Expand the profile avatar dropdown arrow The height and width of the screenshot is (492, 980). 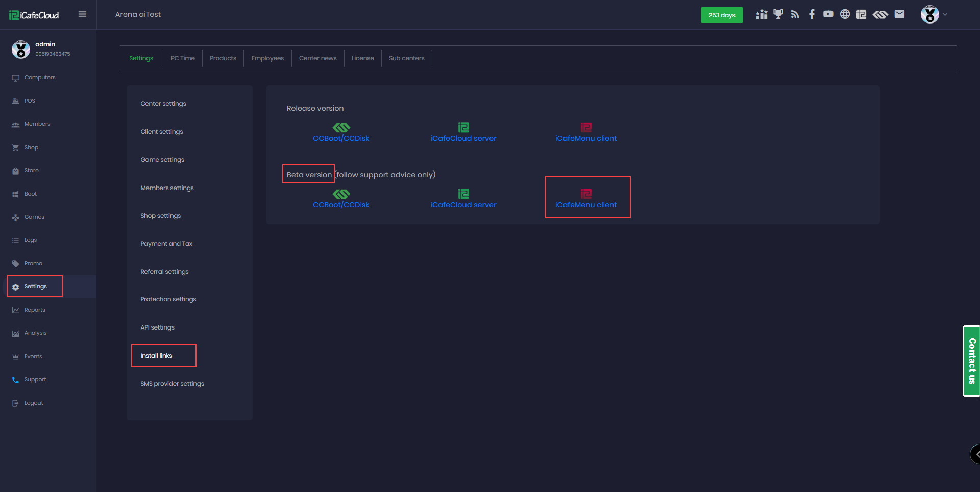[945, 15]
